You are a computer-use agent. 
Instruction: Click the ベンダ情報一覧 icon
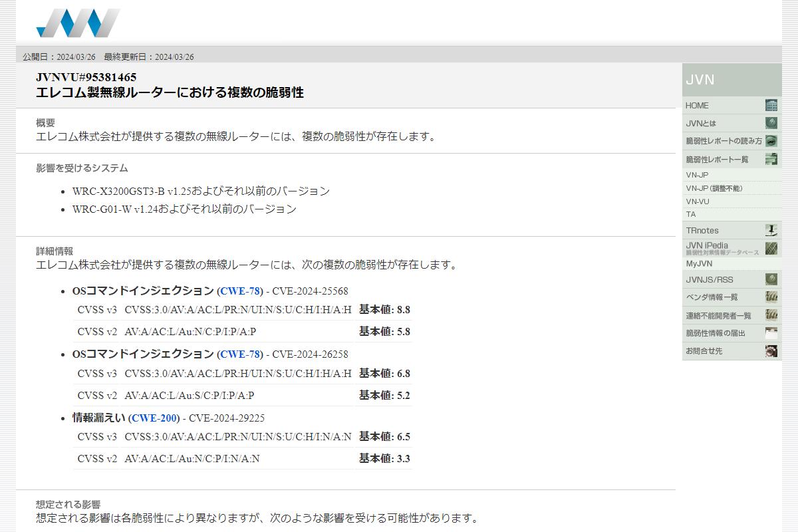tap(771, 297)
